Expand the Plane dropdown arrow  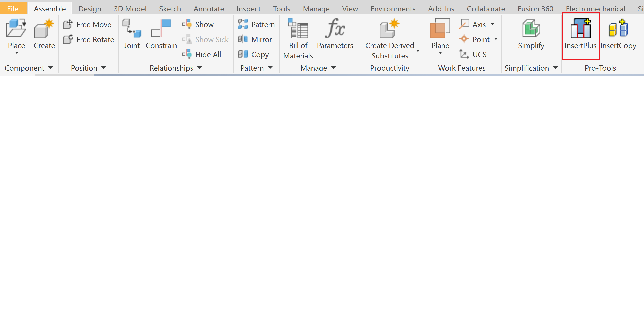[x=440, y=53]
